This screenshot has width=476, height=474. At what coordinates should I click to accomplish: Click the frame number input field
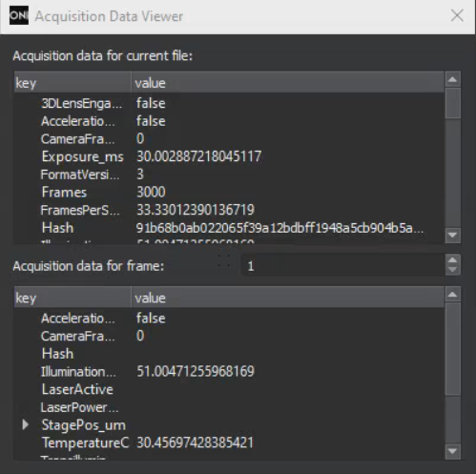(343, 265)
